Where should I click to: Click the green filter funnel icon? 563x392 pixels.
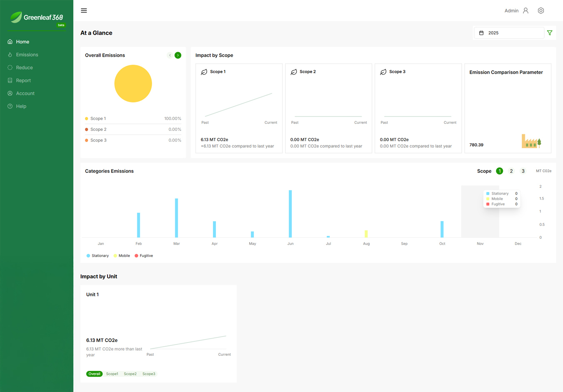click(x=550, y=33)
